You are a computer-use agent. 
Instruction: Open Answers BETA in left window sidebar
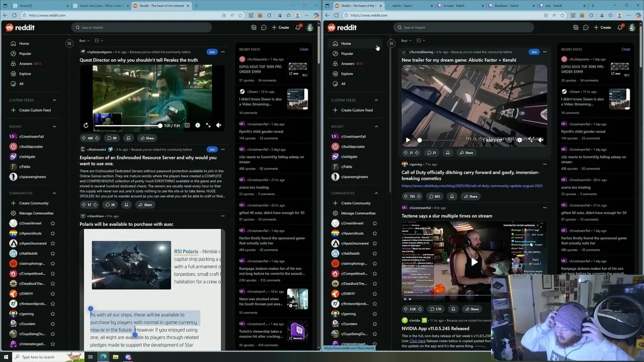(x=29, y=64)
